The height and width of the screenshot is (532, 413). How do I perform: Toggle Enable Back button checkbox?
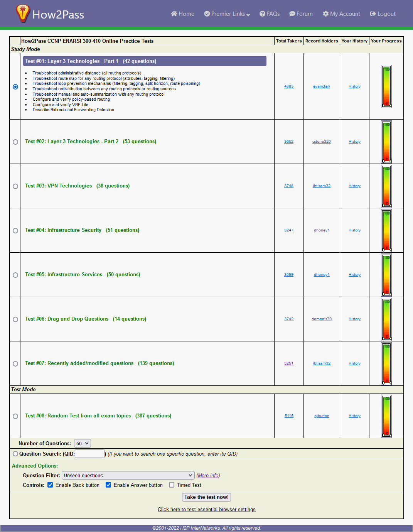coord(50,485)
